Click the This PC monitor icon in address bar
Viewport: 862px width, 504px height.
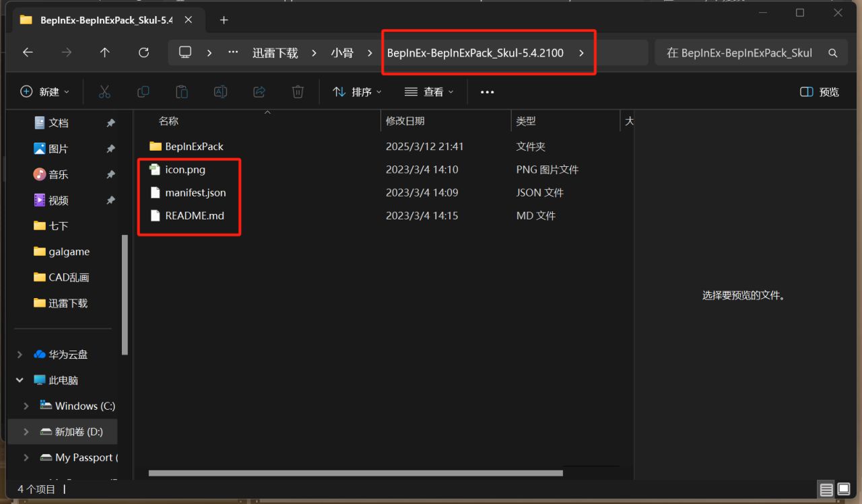coord(185,52)
